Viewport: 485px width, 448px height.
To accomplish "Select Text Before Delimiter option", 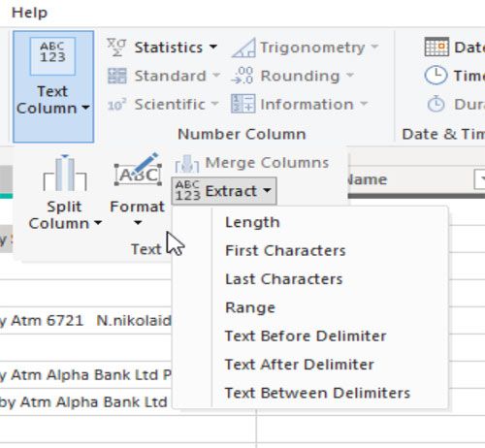I will pyautogui.click(x=306, y=336).
